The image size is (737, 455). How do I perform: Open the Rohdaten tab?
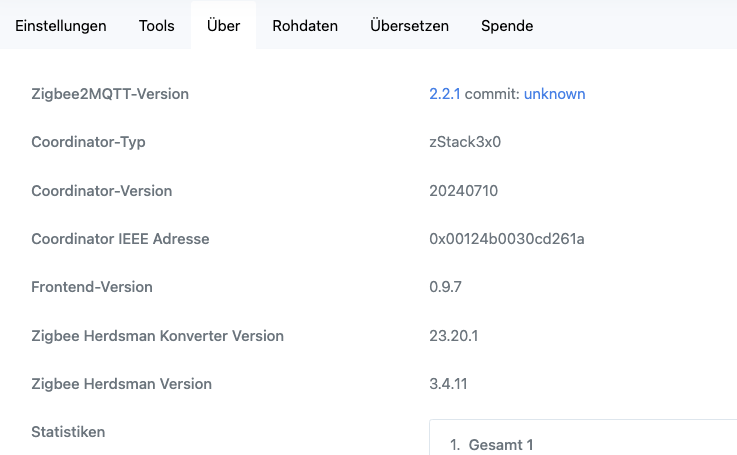[305, 26]
